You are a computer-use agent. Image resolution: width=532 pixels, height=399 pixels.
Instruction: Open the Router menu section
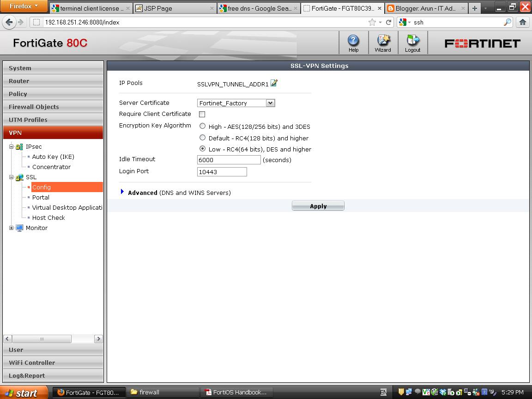53,81
